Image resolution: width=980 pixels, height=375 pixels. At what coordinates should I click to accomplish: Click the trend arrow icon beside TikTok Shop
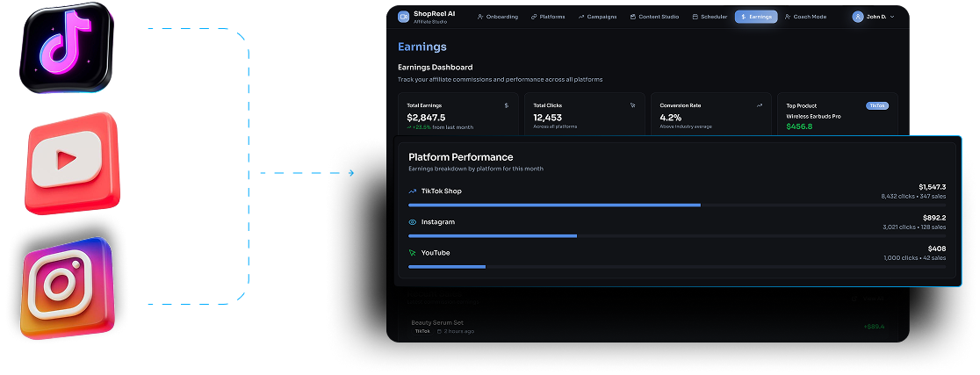pyautogui.click(x=413, y=191)
